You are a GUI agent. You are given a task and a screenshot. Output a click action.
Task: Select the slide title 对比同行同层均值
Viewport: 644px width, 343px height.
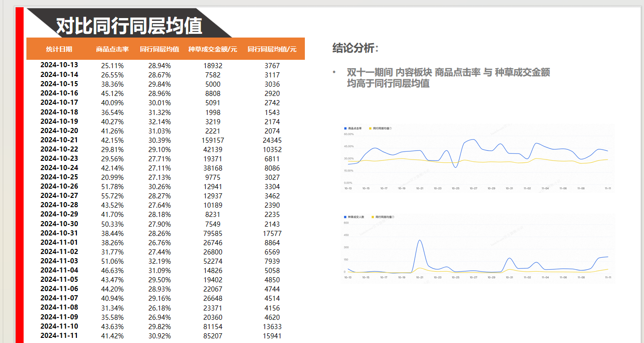[129, 25]
